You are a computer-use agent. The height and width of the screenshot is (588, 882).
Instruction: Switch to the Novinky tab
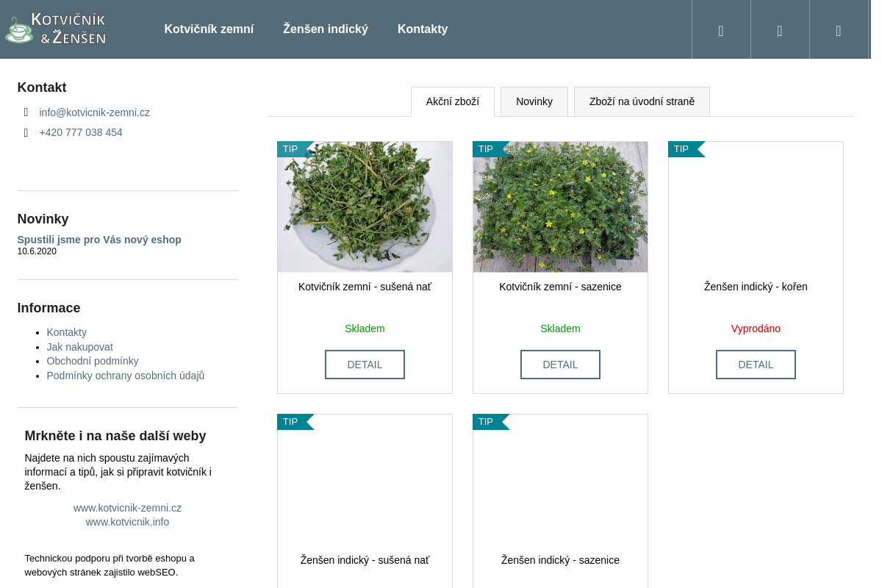tap(534, 101)
